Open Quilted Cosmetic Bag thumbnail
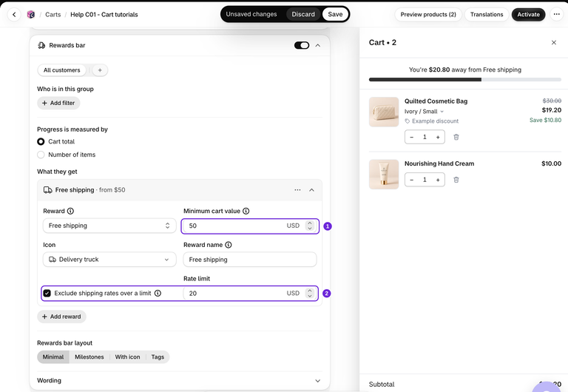Image resolution: width=568 pixels, height=392 pixels. tap(384, 112)
